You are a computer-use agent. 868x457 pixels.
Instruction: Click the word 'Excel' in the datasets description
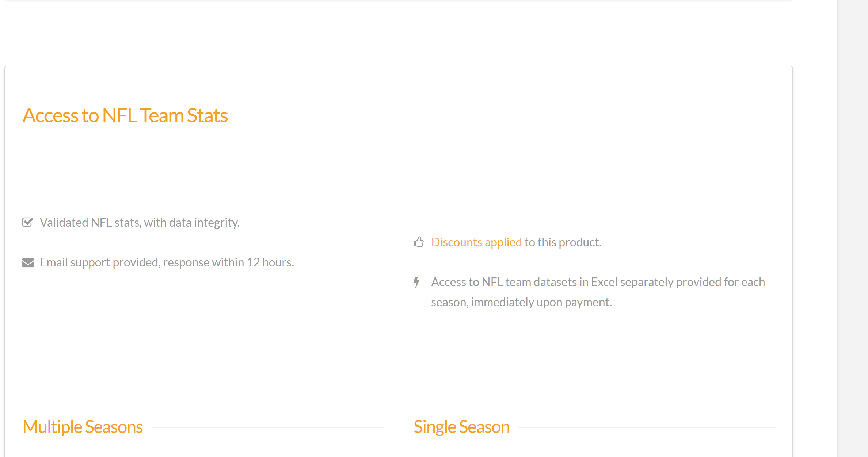604,282
